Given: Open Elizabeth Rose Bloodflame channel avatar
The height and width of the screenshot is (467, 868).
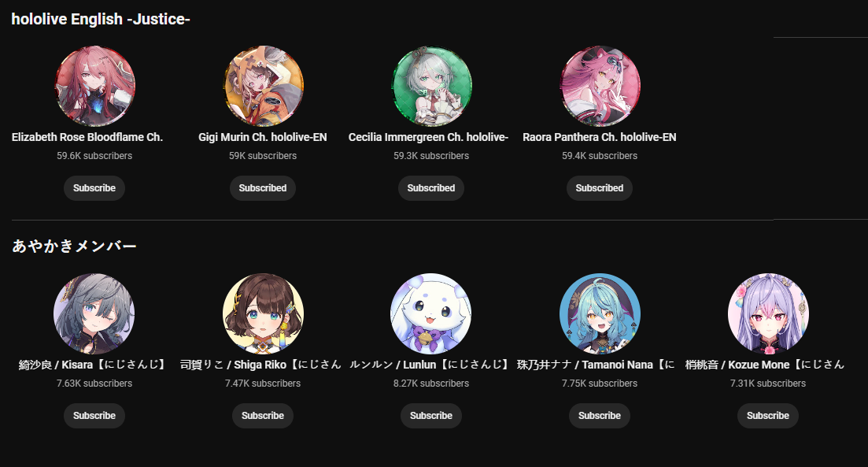Looking at the screenshot, I should click(94, 87).
